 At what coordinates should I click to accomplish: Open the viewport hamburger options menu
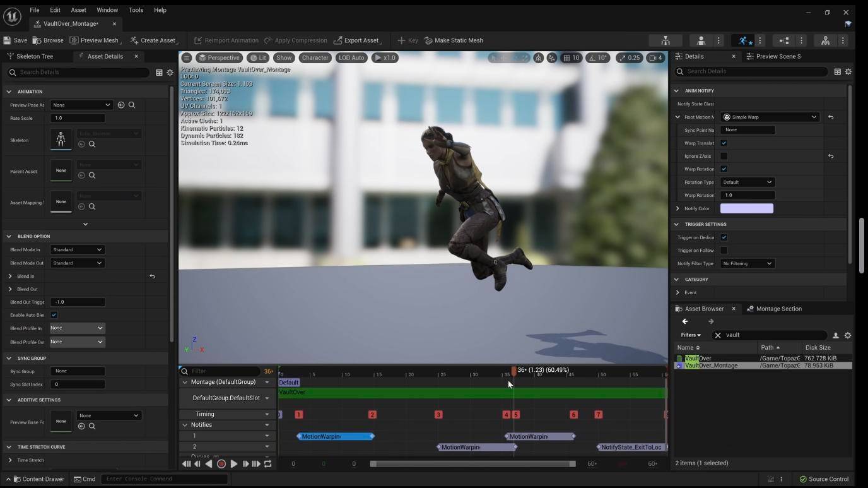pos(187,57)
